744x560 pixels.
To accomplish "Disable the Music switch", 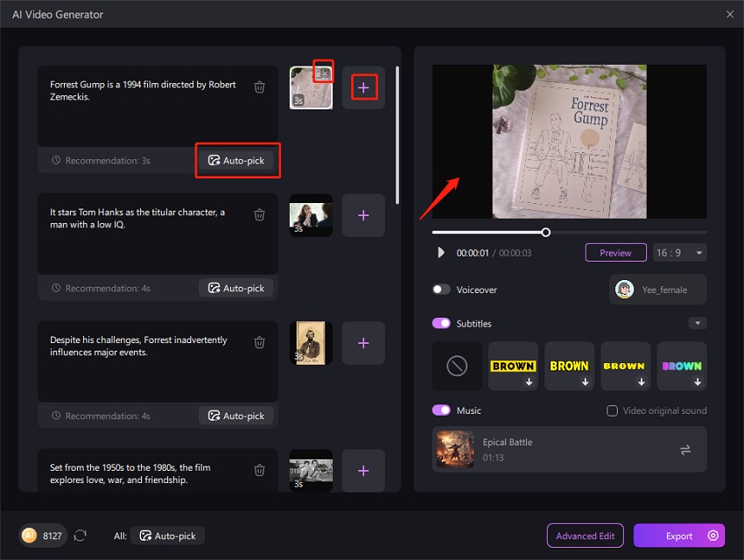I will (x=441, y=410).
